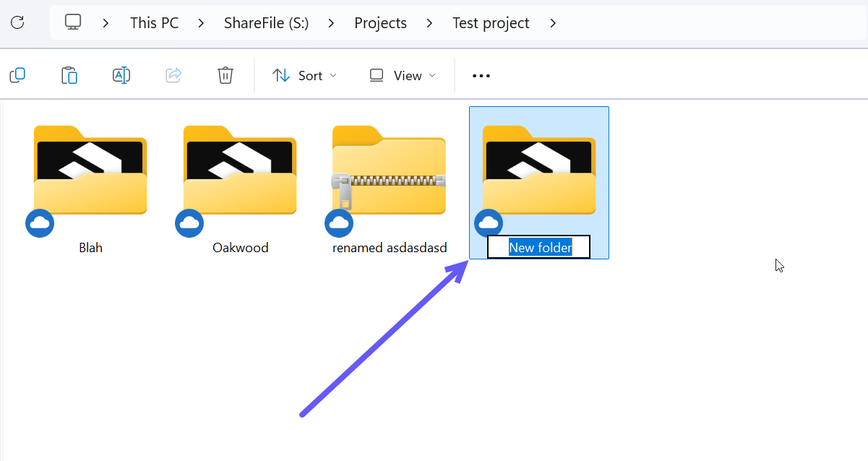This screenshot has width=868, height=461.
Task: Open the renamed asdasdasd zipped folder
Action: tap(389, 171)
